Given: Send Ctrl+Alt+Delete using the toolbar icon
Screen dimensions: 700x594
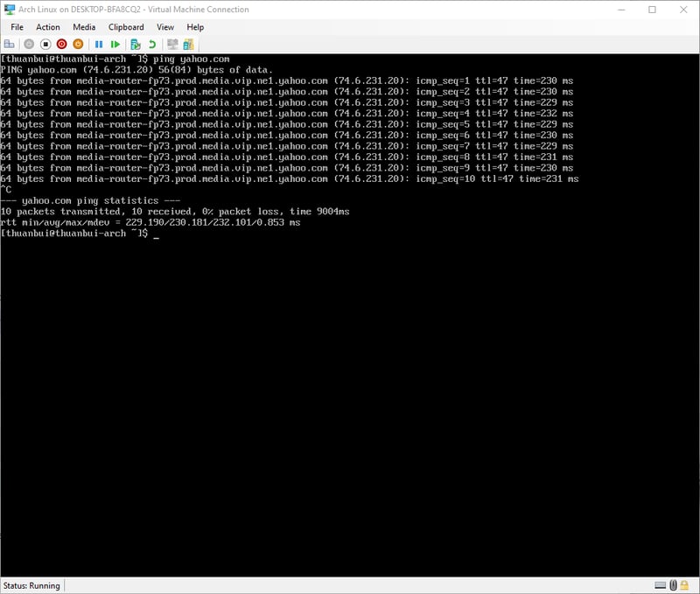Looking at the screenshot, I should (x=9, y=44).
